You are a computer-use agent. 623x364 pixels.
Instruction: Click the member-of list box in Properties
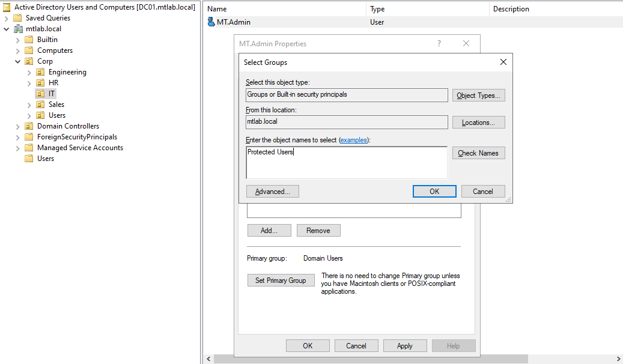(x=354, y=211)
